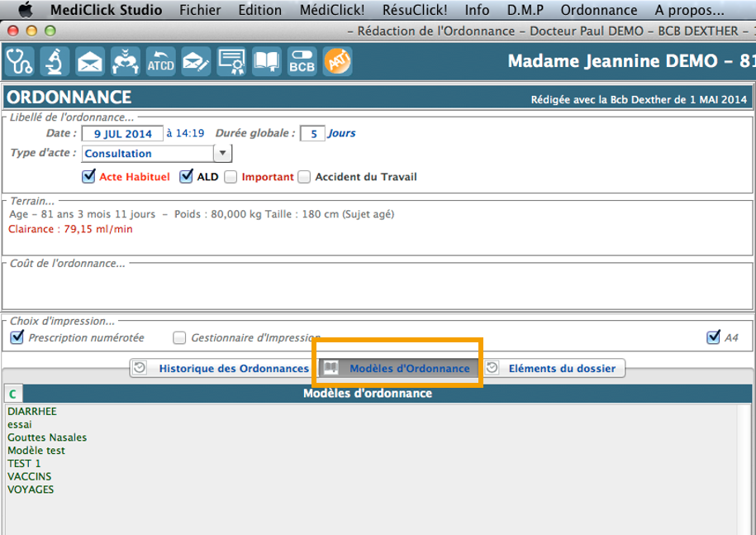Select the Modèles d'Ordonnance tab
Viewport: 756px width, 535px height.
(399, 368)
